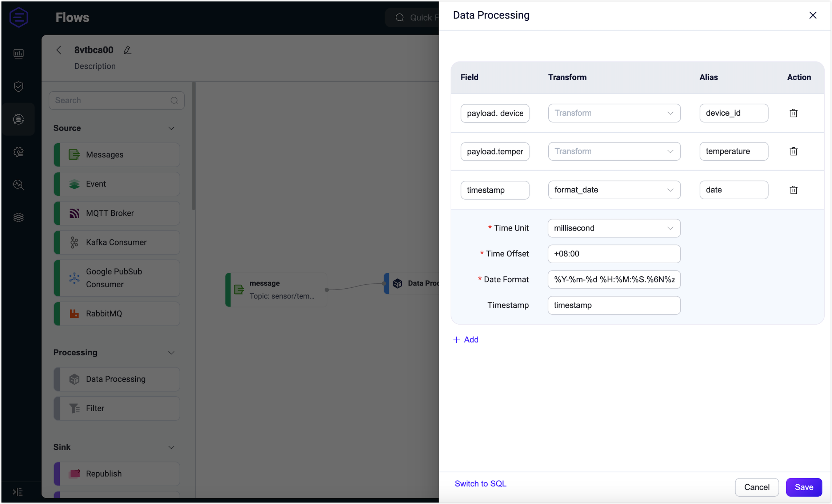The width and height of the screenshot is (832, 504).
Task: Edit the flow name with pencil icon
Action: tap(127, 50)
